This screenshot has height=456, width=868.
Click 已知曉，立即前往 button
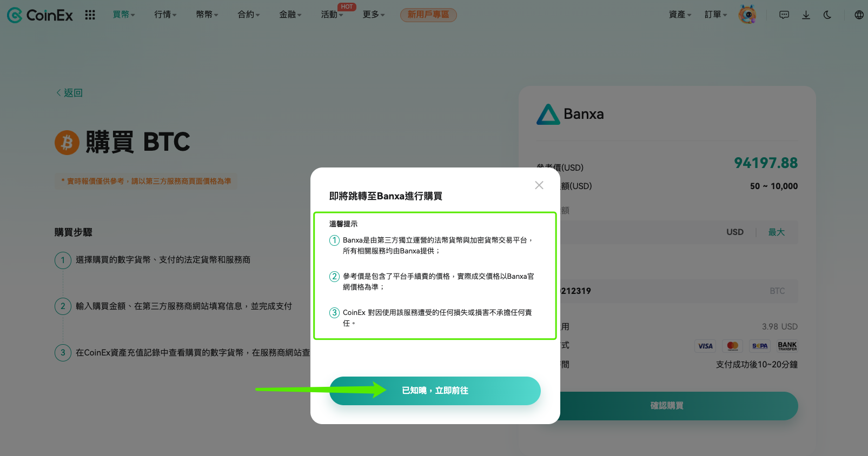pyautogui.click(x=435, y=391)
